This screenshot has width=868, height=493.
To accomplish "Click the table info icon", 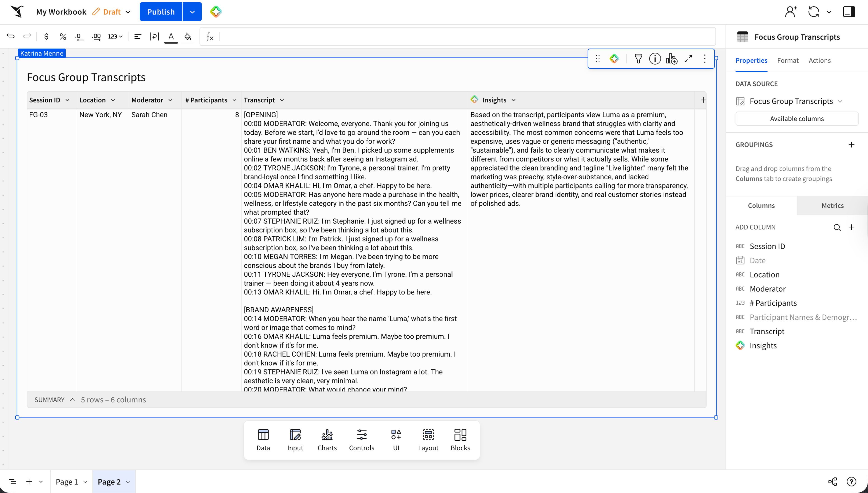I will click(x=655, y=58).
